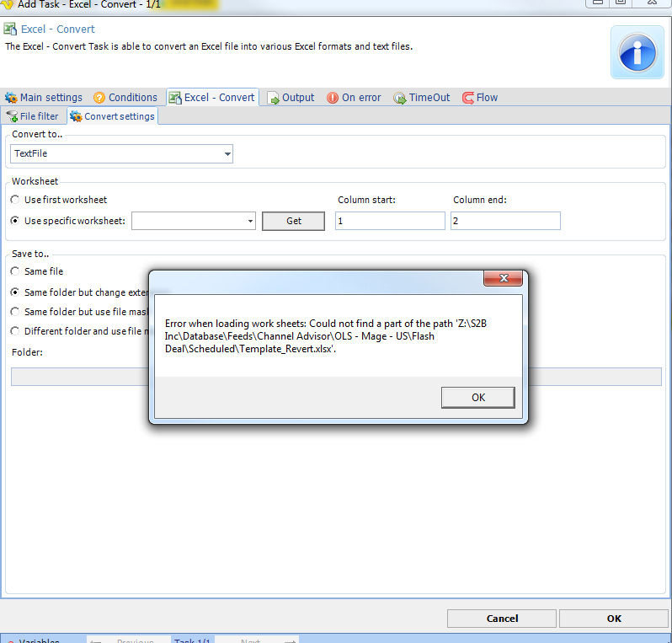Open the specific worksheet dropdown list
This screenshot has width=672, height=643.
(250, 221)
